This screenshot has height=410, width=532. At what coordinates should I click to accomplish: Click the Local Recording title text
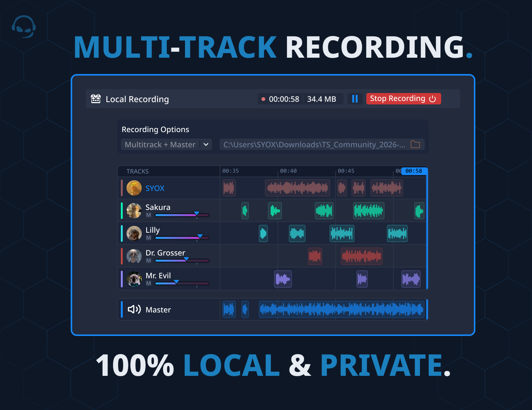coord(137,99)
